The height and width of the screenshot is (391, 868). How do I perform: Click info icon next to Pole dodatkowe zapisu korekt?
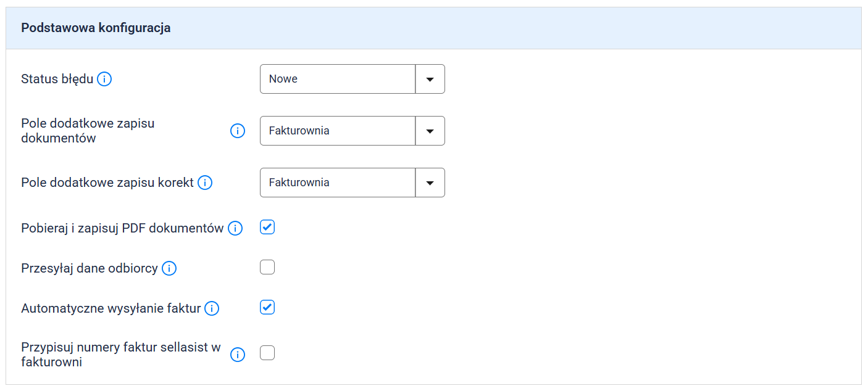(205, 183)
